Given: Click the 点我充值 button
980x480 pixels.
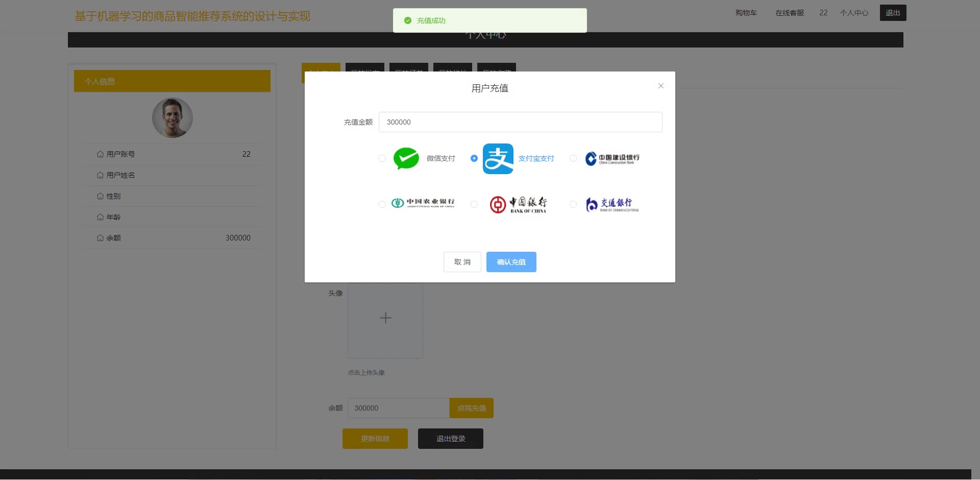Looking at the screenshot, I should tap(472, 408).
